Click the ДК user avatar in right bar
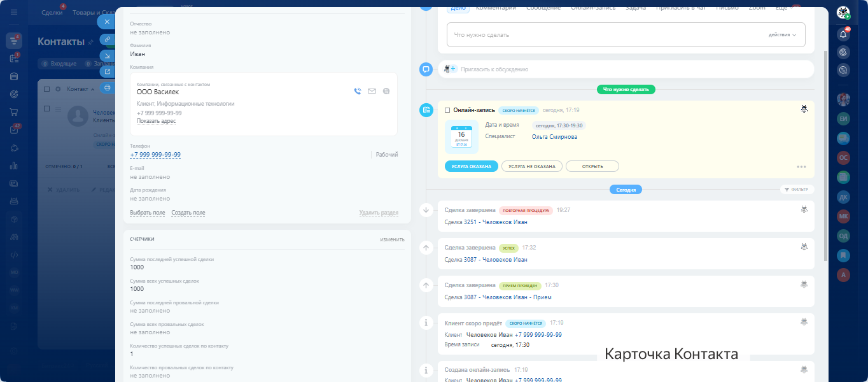 point(844,197)
